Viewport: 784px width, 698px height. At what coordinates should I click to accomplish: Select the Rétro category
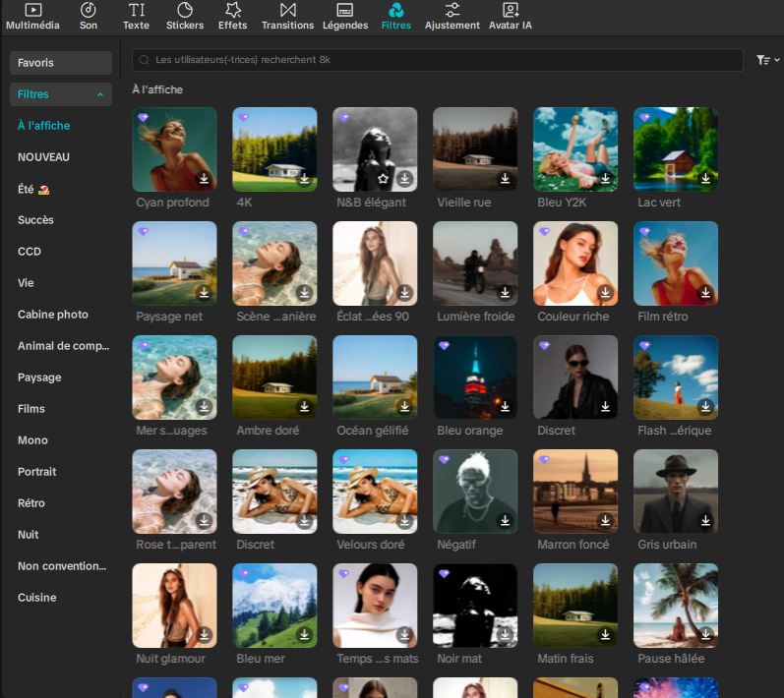(x=31, y=503)
